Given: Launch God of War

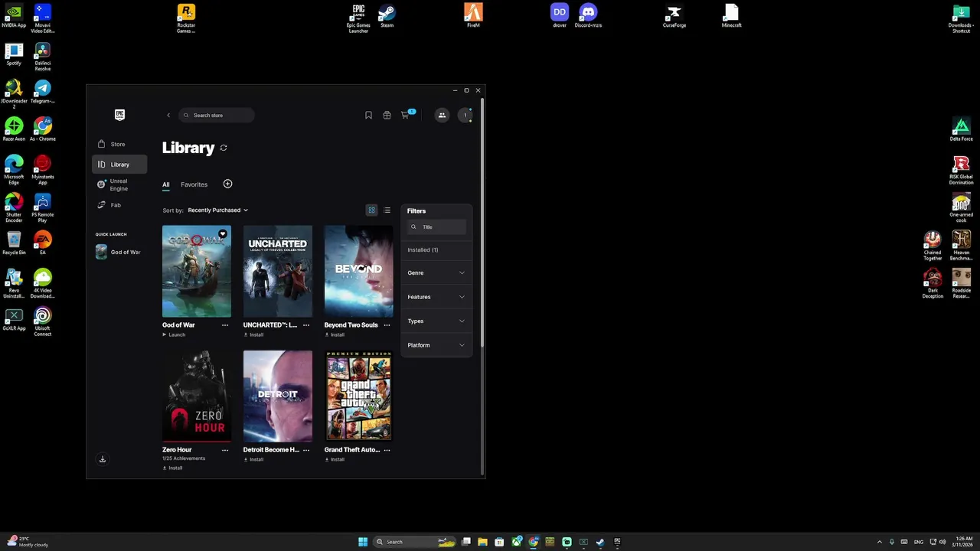Looking at the screenshot, I should coord(174,334).
